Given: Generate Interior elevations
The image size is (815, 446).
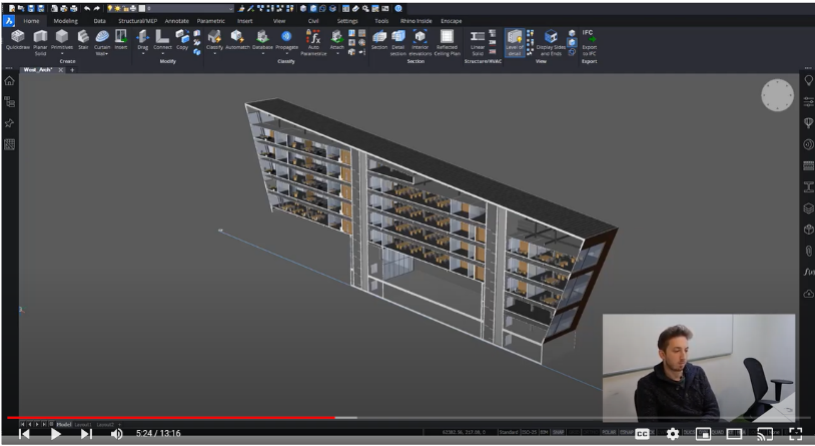Looking at the screenshot, I should 420,43.
